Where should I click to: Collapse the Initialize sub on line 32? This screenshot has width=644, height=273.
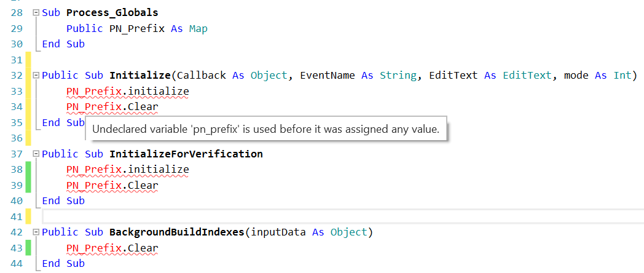[x=36, y=76]
